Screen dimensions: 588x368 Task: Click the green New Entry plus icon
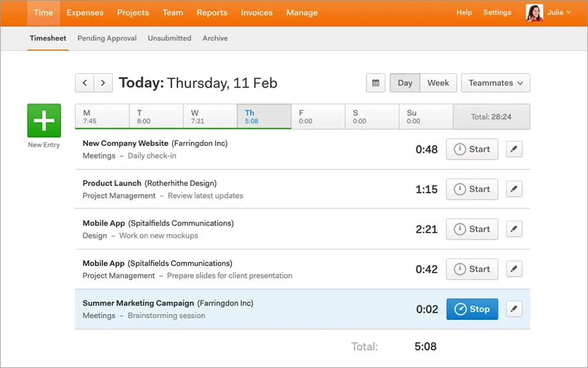click(x=44, y=121)
